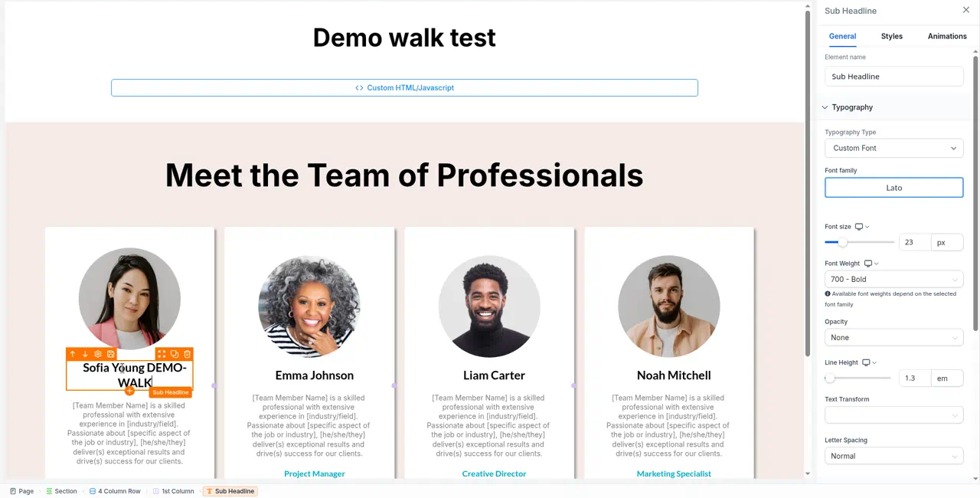This screenshot has height=498, width=980.
Task: Adjust the Line Height slider handle
Action: [829, 378]
